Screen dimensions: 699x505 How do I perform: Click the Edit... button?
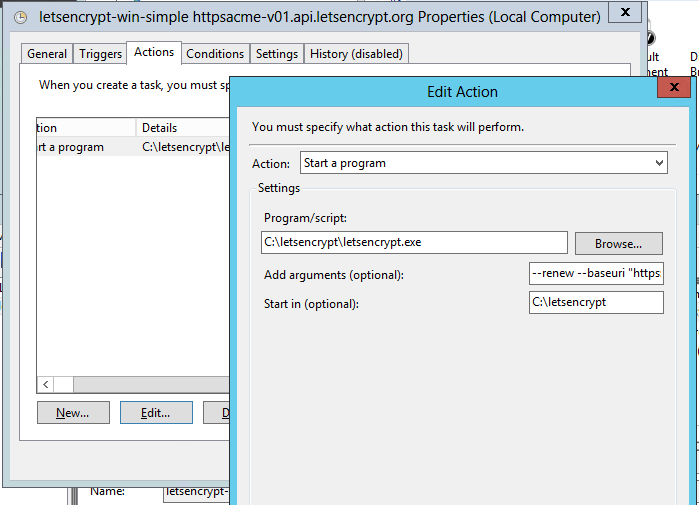pyautogui.click(x=156, y=413)
